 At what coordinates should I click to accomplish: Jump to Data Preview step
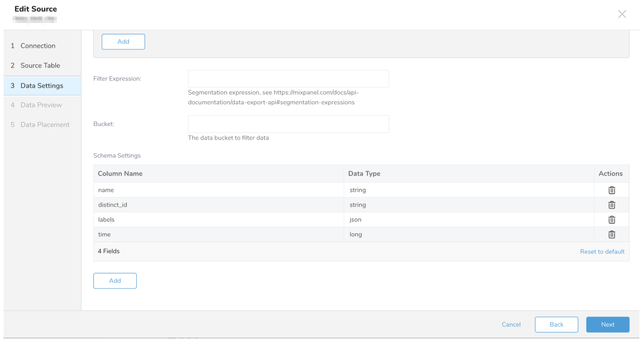[41, 105]
